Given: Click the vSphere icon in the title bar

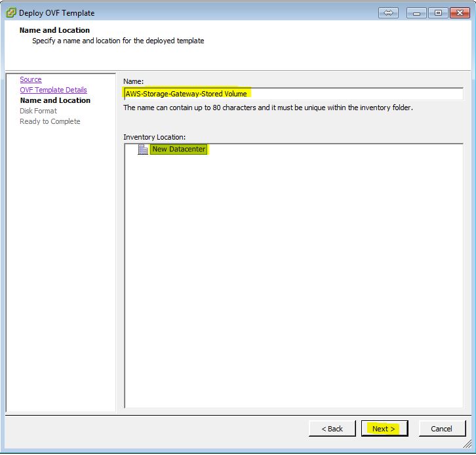Looking at the screenshot, I should [10, 12].
